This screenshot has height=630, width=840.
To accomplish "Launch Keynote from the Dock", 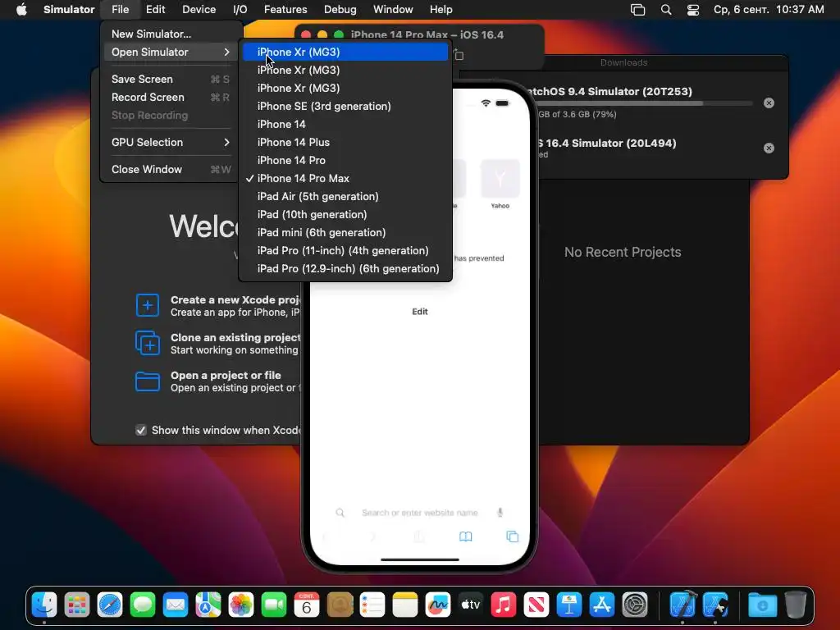I will tap(569, 605).
